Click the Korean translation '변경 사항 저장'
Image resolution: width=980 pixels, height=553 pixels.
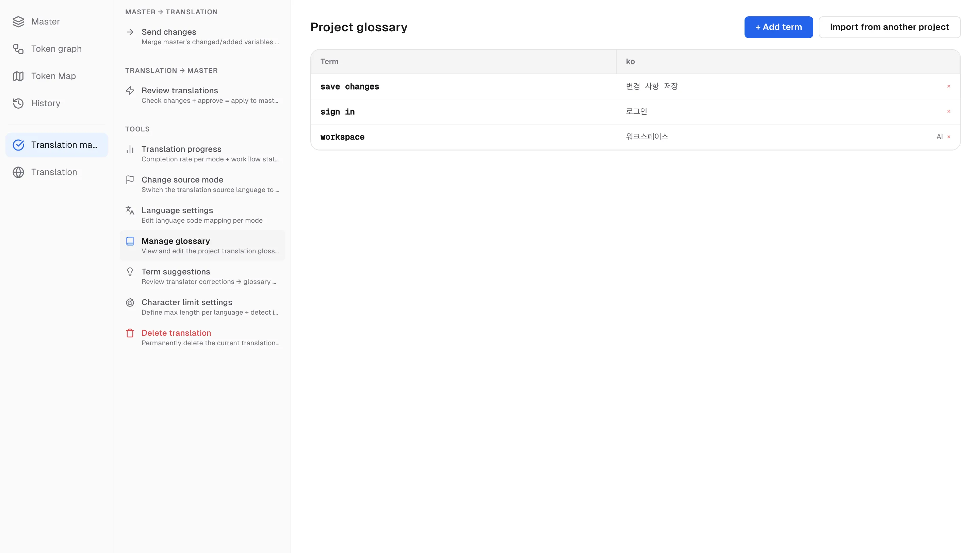pyautogui.click(x=652, y=86)
